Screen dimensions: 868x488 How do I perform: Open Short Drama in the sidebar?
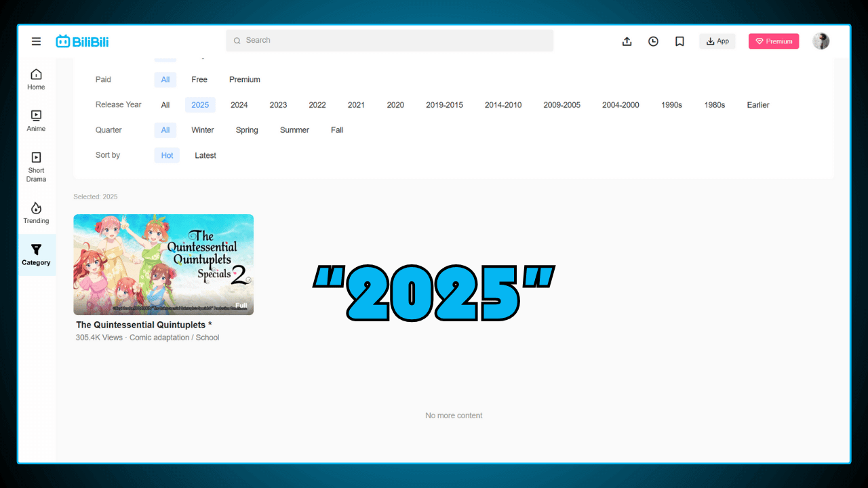pos(36,167)
